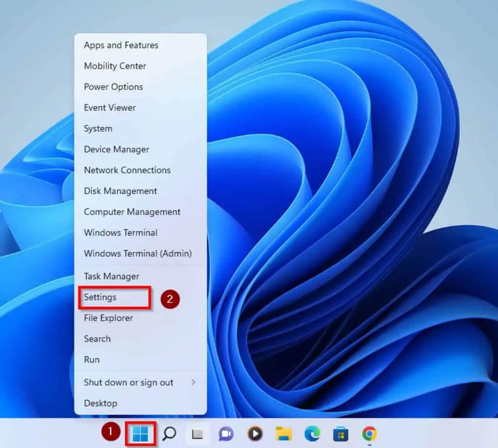Open Settings from the context menu
Viewport: 498px width, 448px height.
click(101, 297)
